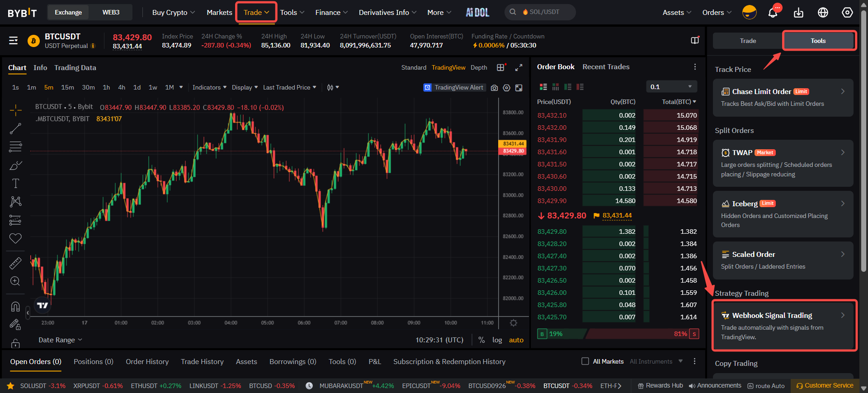The height and width of the screenshot is (393, 868).
Task: Open the Indicators dropdown
Action: coord(209,87)
